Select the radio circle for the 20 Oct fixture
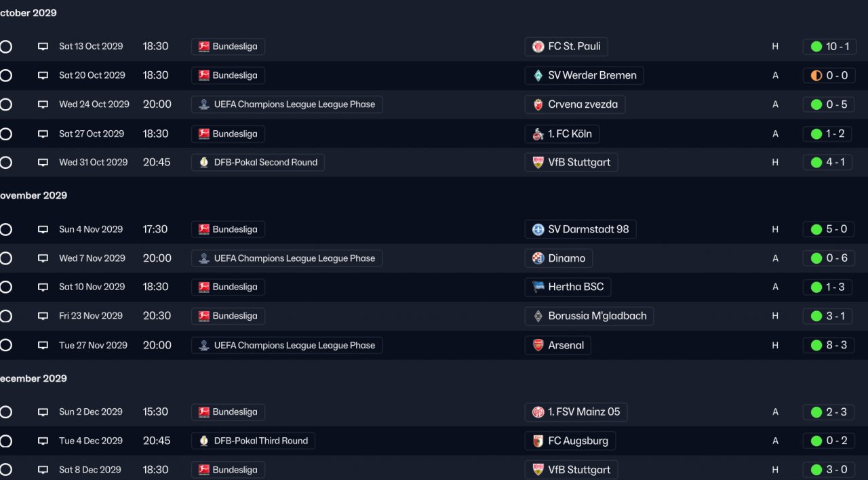Viewport: 868px width, 480px height. (x=5, y=76)
